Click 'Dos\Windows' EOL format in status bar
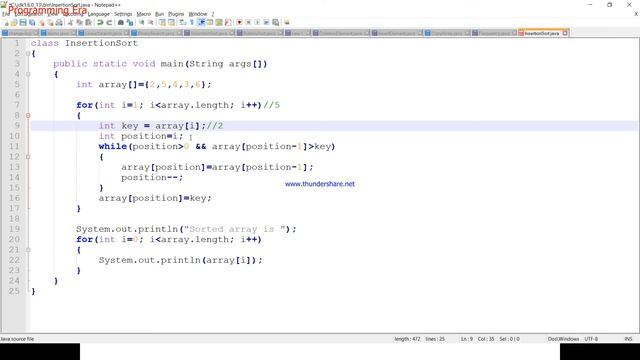Viewport: 640px width, 360px height. click(563, 339)
